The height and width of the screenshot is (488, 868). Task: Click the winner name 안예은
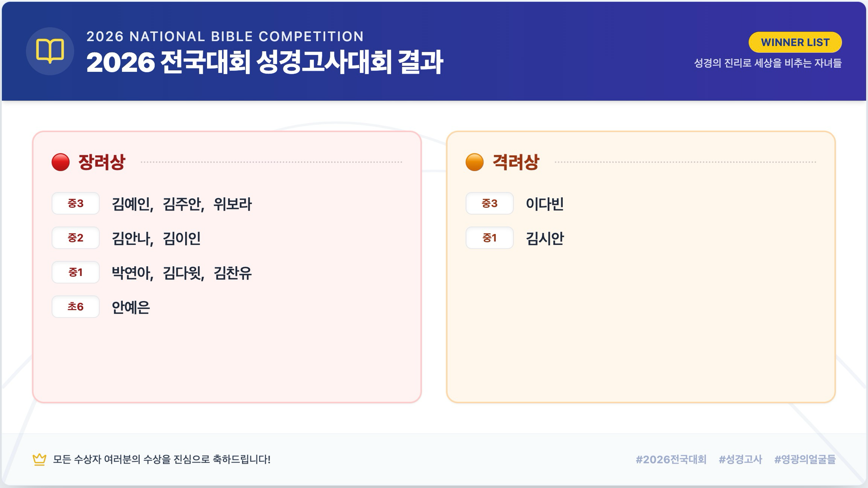point(131,307)
